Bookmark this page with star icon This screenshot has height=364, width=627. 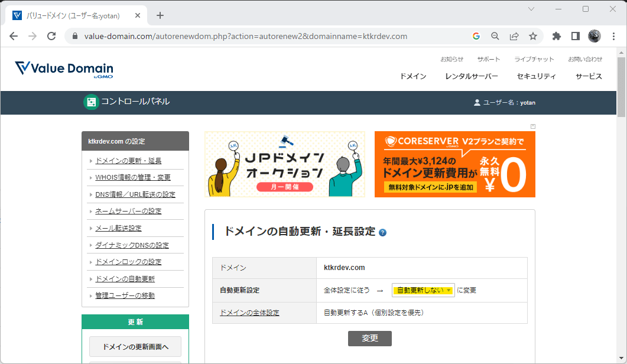tap(533, 37)
